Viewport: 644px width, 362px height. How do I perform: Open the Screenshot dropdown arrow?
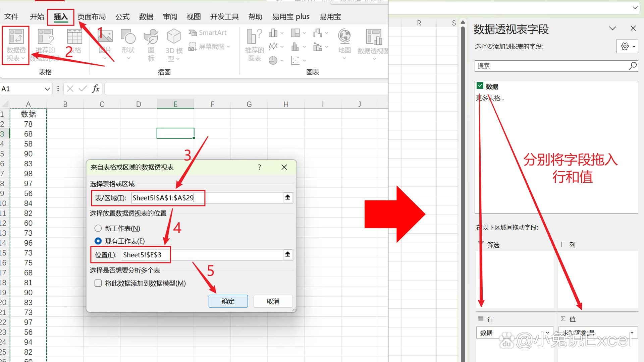pos(228,47)
